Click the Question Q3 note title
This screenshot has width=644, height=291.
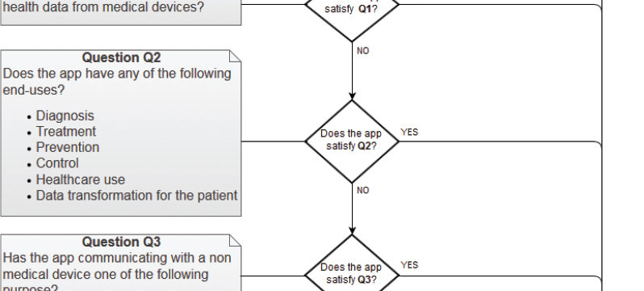(122, 242)
